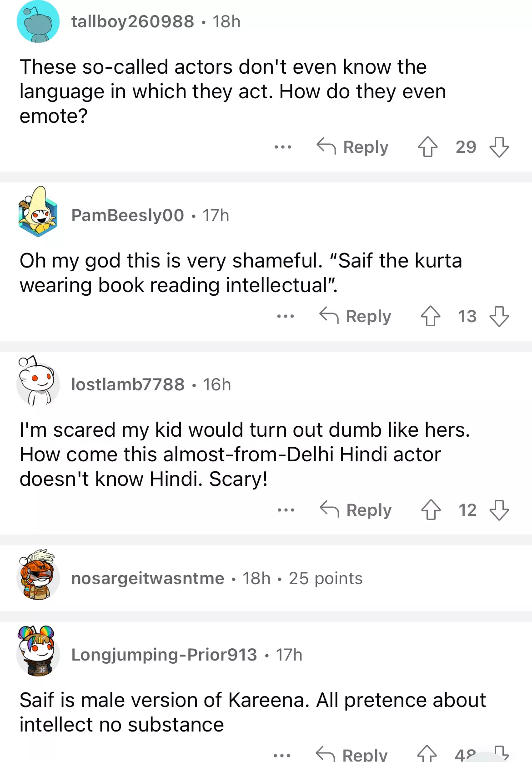Tap Longjumping-Prior913's avatar image
The height and width of the screenshot is (762, 532).
[x=38, y=652]
